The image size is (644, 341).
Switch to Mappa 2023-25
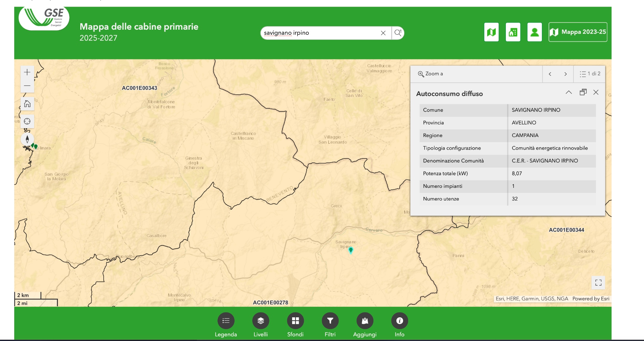[578, 32]
